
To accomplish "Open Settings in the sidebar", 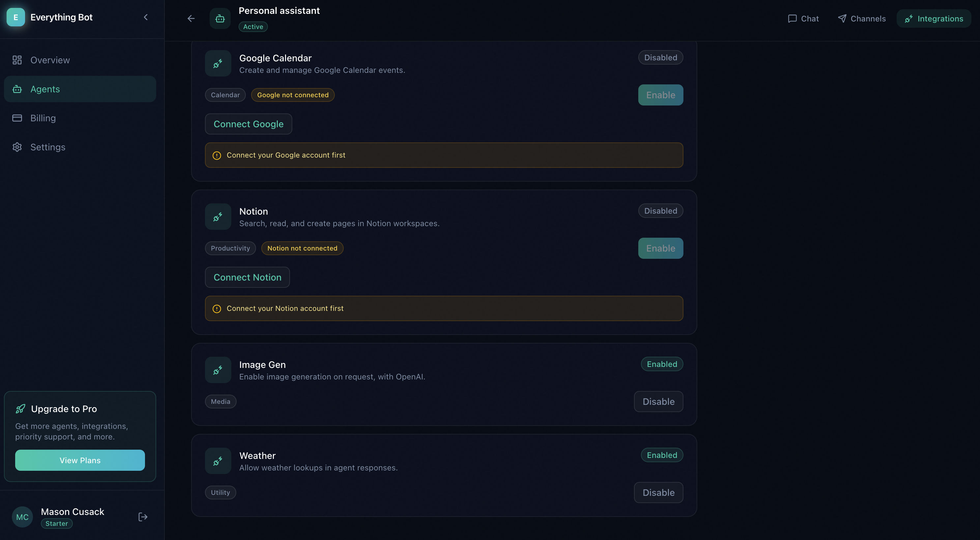I will point(80,147).
